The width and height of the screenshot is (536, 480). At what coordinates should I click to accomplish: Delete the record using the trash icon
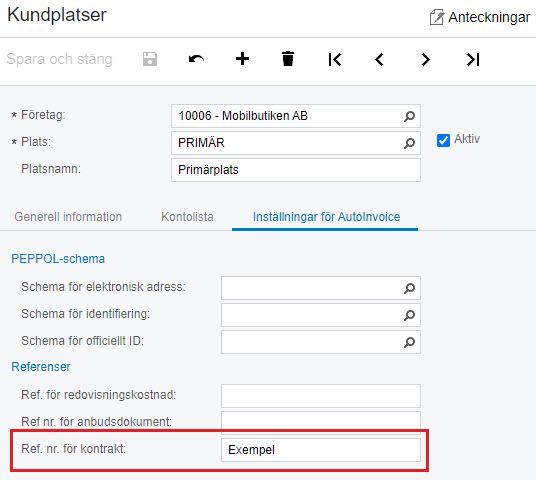click(x=288, y=59)
